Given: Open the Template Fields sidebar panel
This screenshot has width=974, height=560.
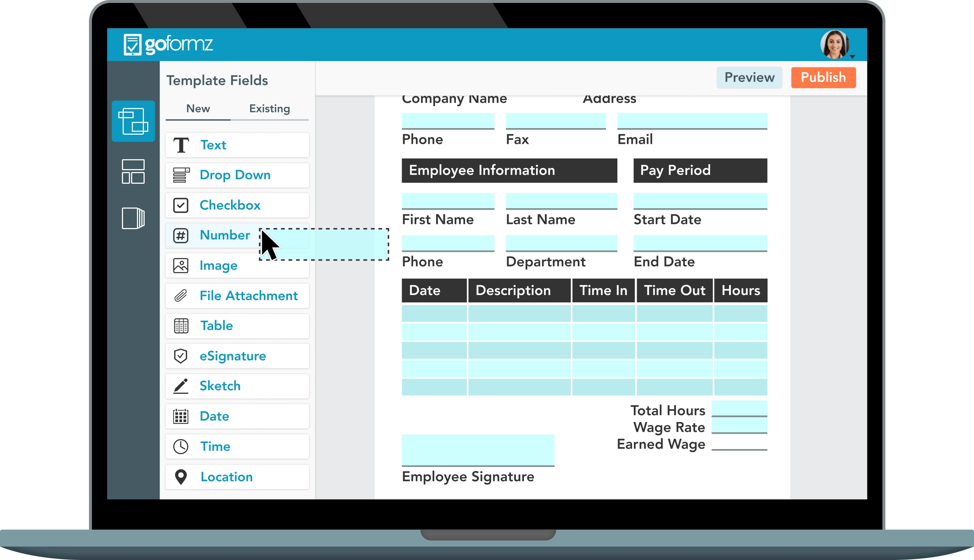Looking at the screenshot, I should [133, 121].
